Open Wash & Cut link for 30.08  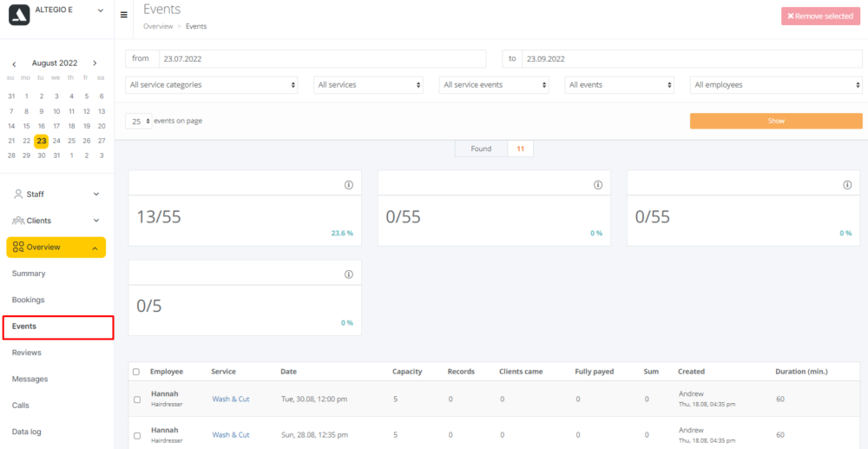tap(231, 399)
